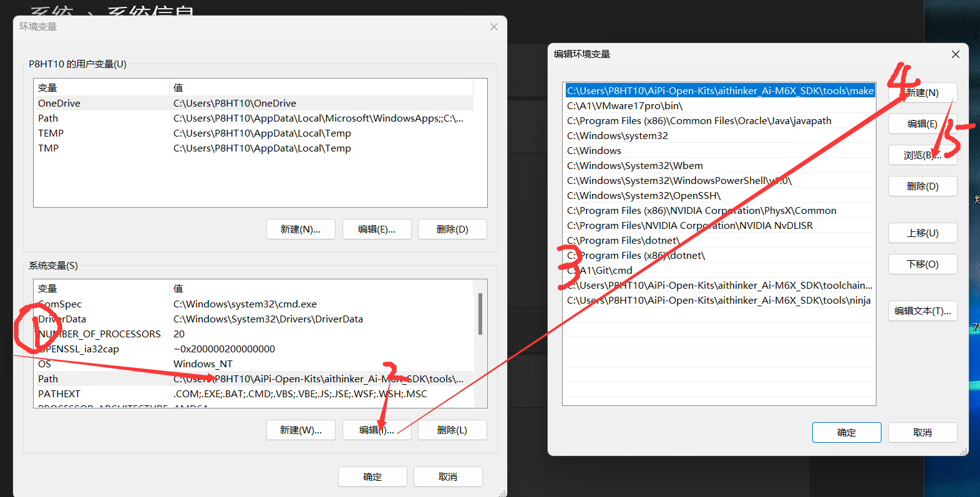Click 编辑(I)... under system variables
Viewport: 980px width, 497px height.
point(377,430)
